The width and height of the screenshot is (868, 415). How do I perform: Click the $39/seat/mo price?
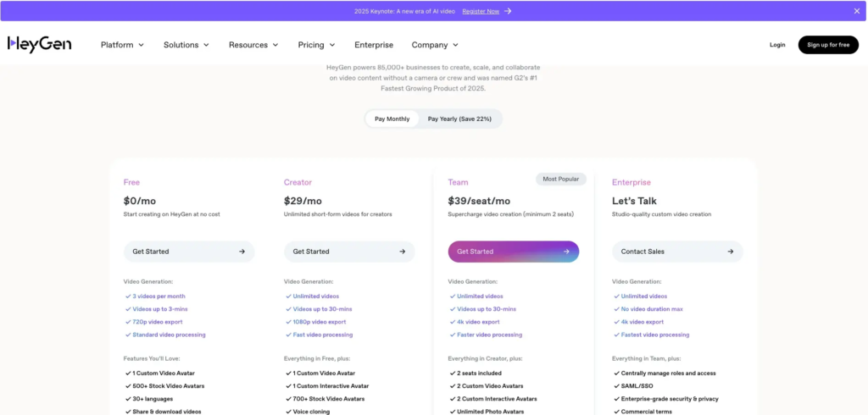(x=479, y=201)
